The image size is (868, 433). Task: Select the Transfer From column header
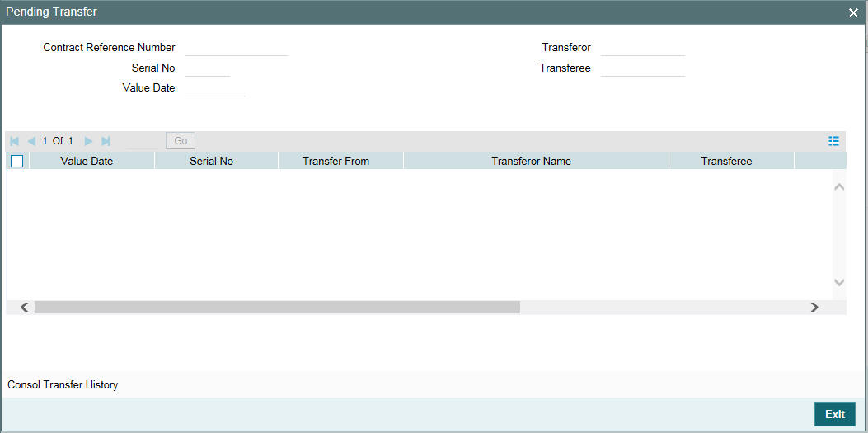(x=341, y=161)
